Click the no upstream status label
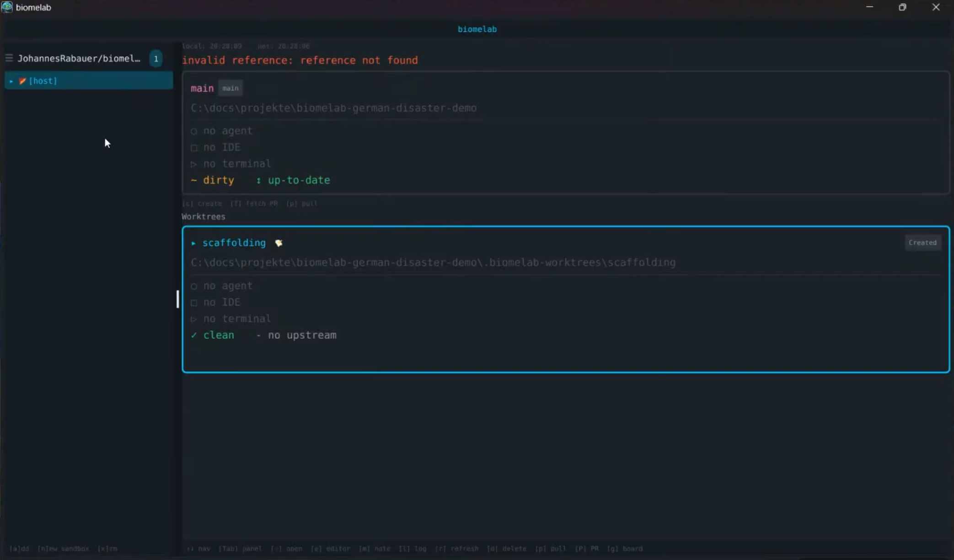The height and width of the screenshot is (560, 954). coord(302,335)
